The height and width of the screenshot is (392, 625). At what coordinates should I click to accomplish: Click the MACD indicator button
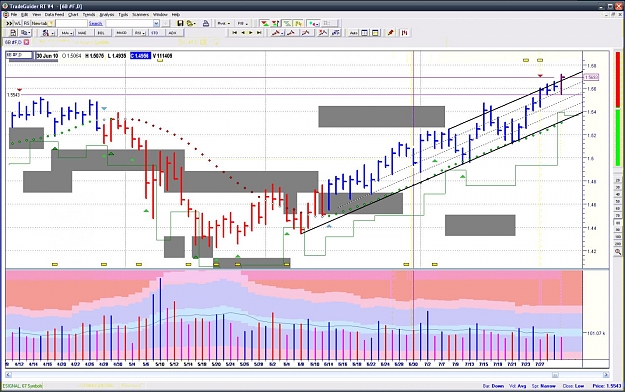click(x=122, y=33)
